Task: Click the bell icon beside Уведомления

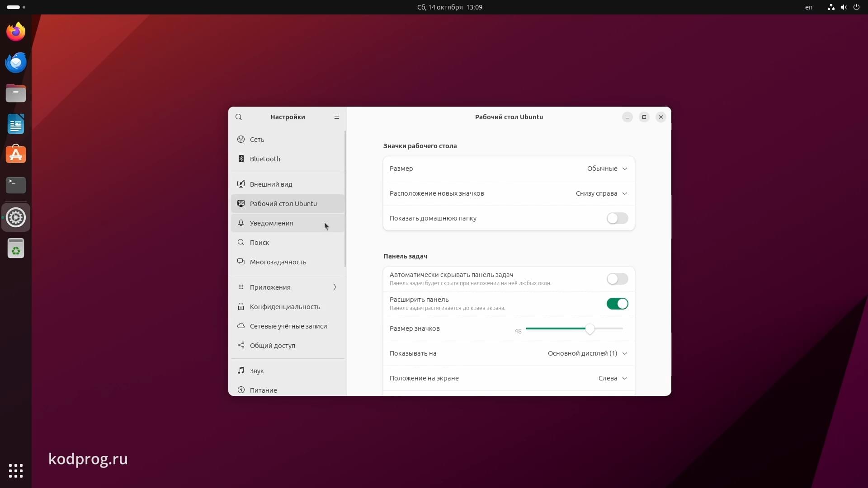Action: tap(241, 223)
